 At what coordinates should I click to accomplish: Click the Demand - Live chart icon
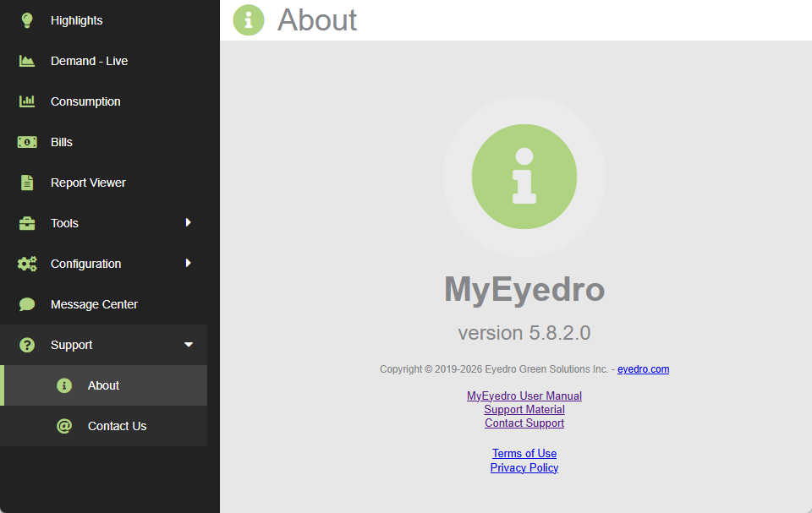27,61
